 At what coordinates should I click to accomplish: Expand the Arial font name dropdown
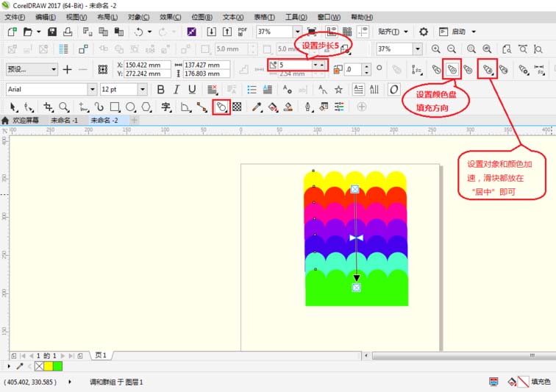92,89
